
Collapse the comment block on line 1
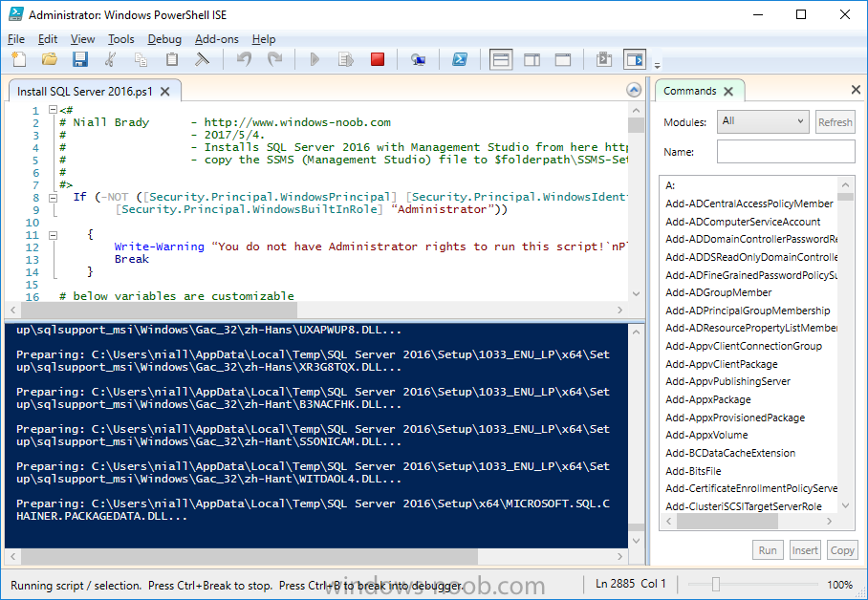coord(54,110)
